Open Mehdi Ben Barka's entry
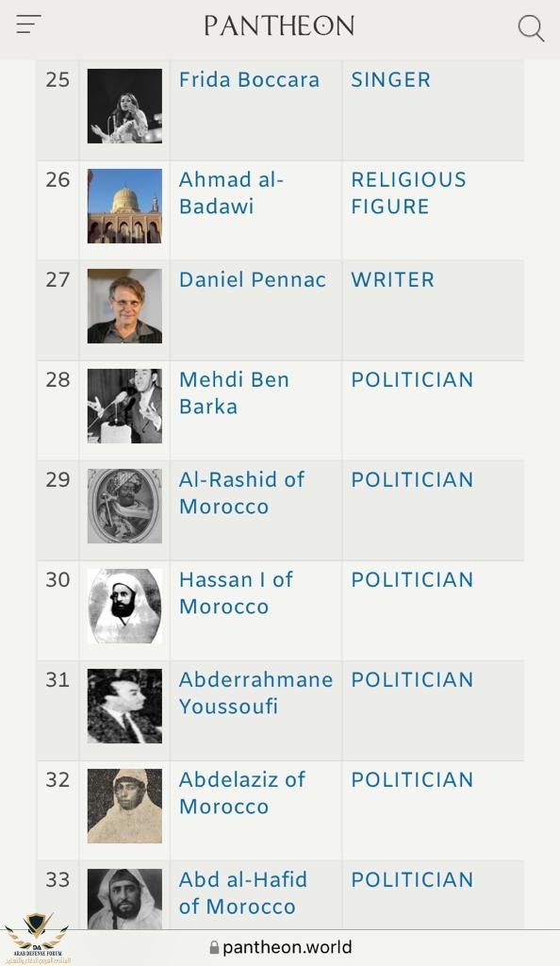Screen dimensions: 560x966 point(234,393)
